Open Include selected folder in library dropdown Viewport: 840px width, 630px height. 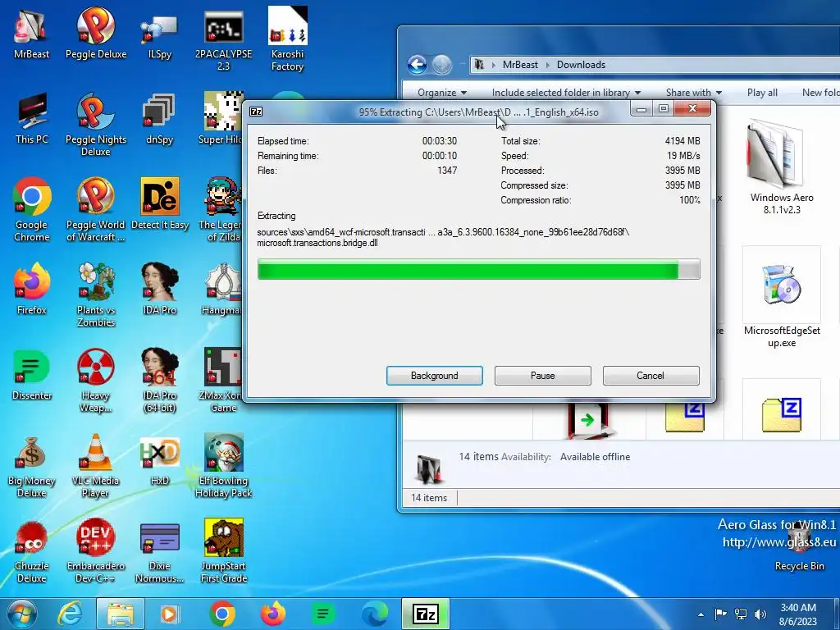click(x=566, y=93)
